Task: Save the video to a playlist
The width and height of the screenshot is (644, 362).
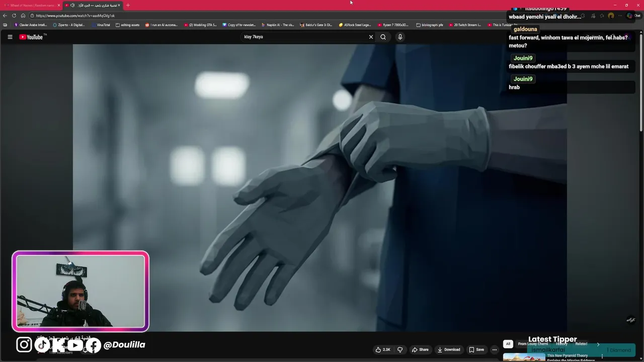Action: tap(476, 349)
